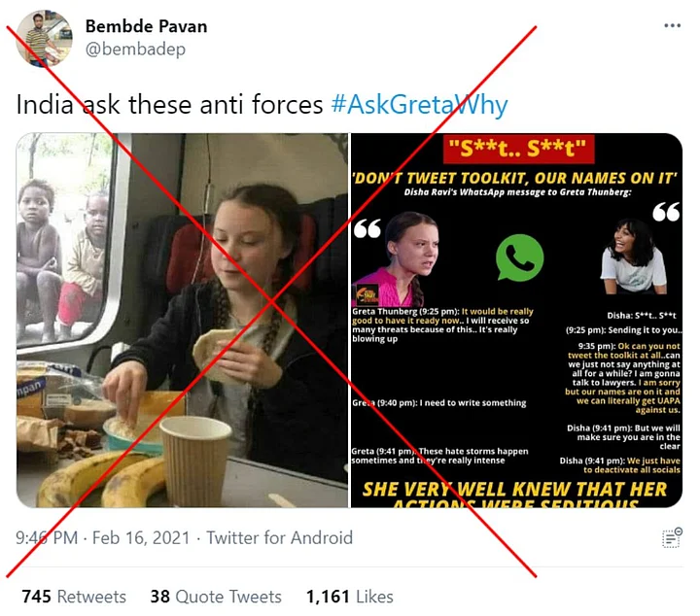Screen dimensions: 700x616
Task: Click the red S**t.. S**t banner
Action: [519, 149]
